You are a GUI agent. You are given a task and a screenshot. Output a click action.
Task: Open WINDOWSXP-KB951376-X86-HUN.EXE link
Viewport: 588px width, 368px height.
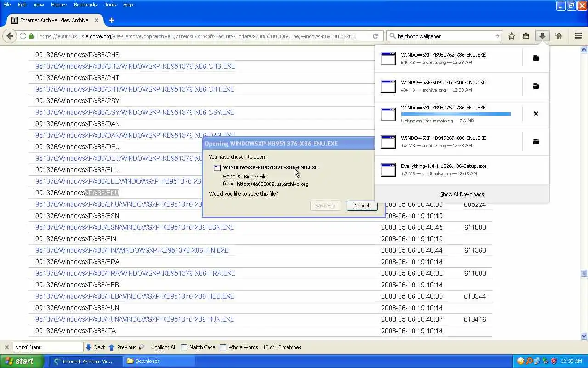click(135, 319)
